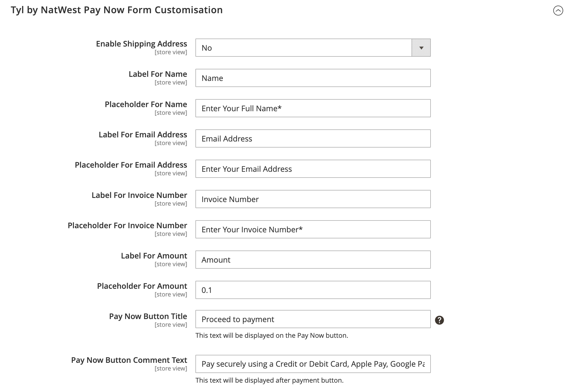Click the Enter Your Email Address placeholder field
570x392 pixels.
313,169
